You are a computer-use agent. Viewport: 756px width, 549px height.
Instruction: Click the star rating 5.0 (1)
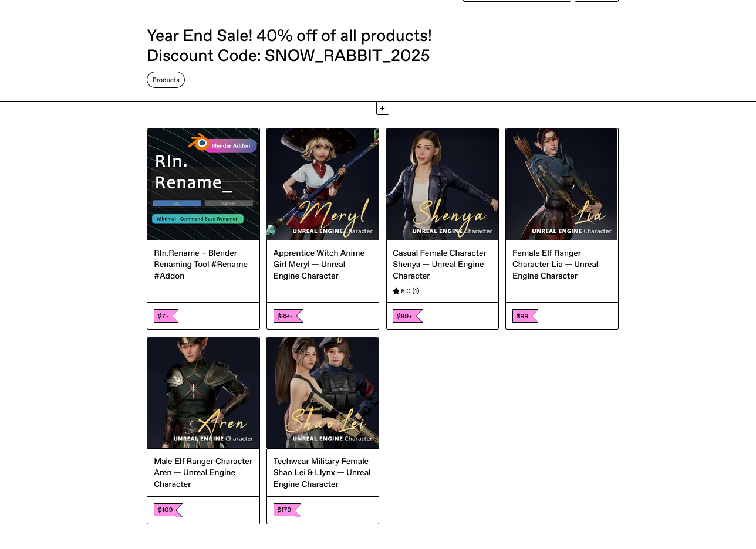tap(406, 292)
